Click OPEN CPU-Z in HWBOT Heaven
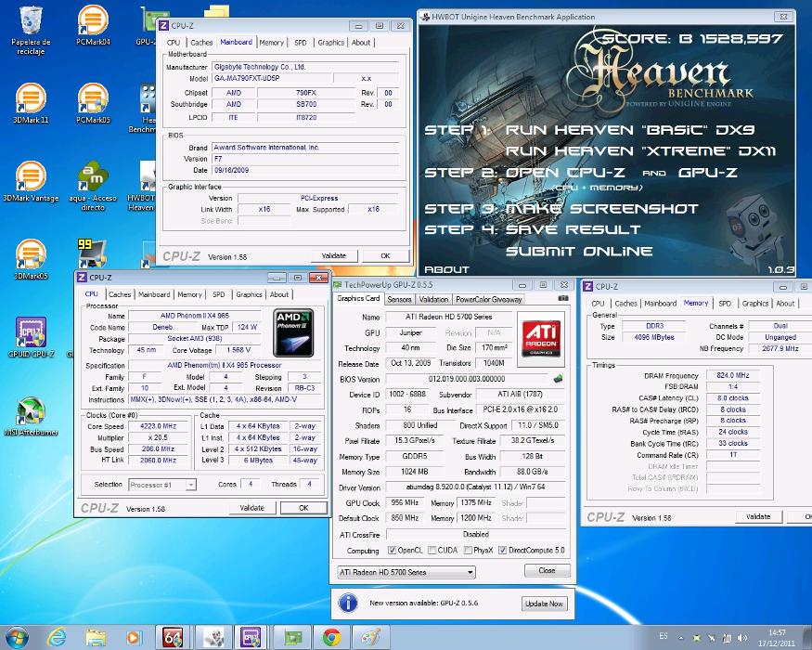The height and width of the screenshot is (650, 812). point(565,173)
